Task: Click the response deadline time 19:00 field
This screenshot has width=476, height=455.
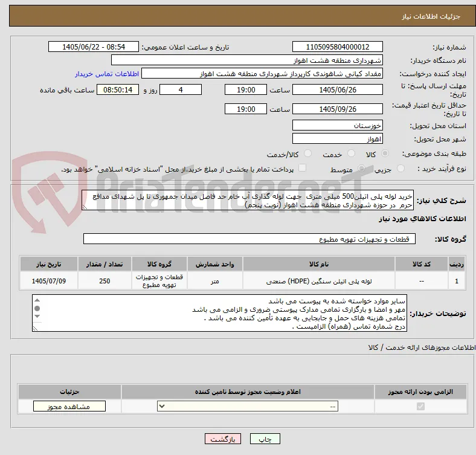Action: pyautogui.click(x=246, y=89)
